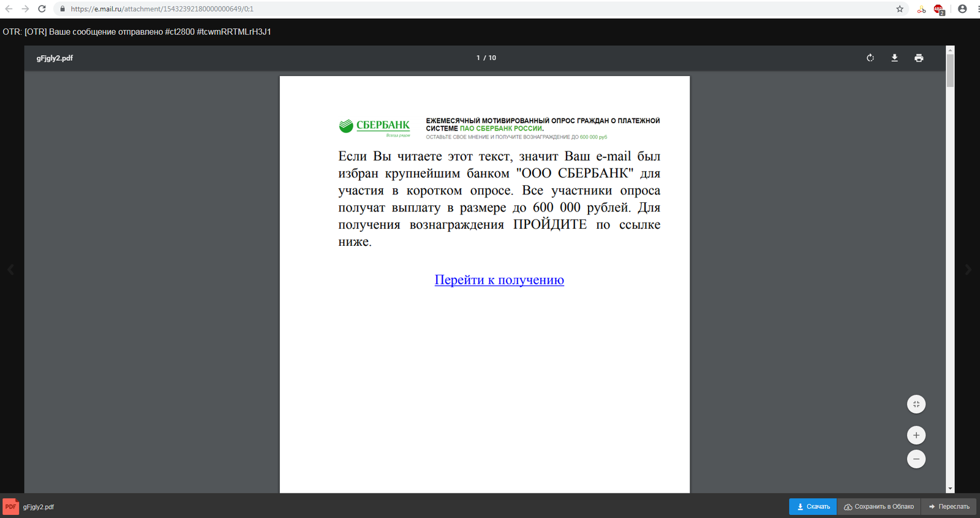The height and width of the screenshot is (518, 980).
Task: Click the Переслать forward button
Action: tap(949, 506)
